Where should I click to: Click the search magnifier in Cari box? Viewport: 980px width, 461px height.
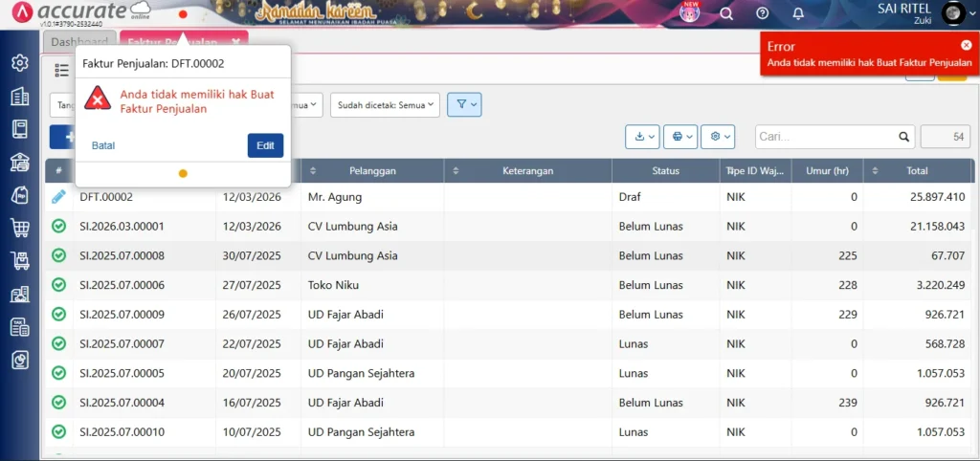pyautogui.click(x=903, y=137)
